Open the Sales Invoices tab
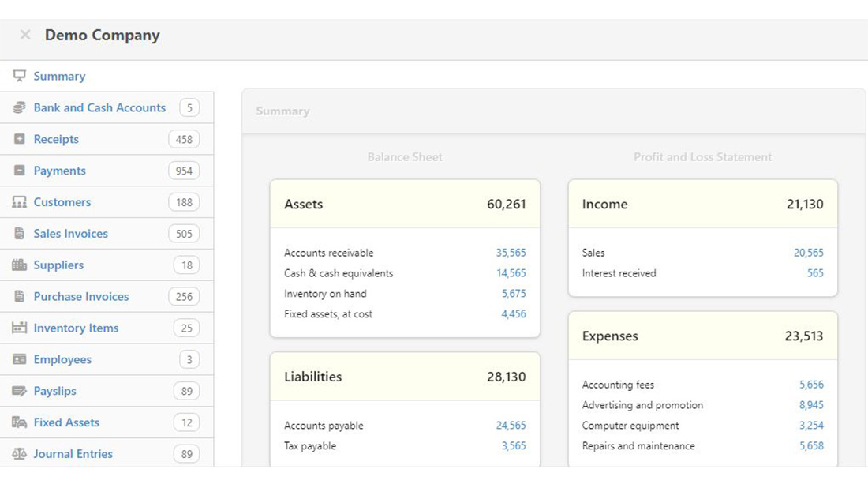The width and height of the screenshot is (868, 488). pyautogui.click(x=70, y=234)
